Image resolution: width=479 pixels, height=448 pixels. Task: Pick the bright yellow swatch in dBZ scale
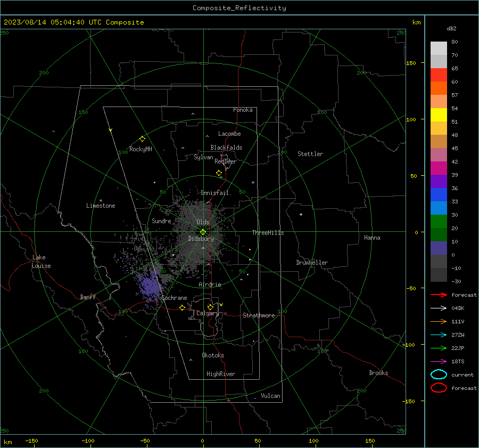coord(439,115)
